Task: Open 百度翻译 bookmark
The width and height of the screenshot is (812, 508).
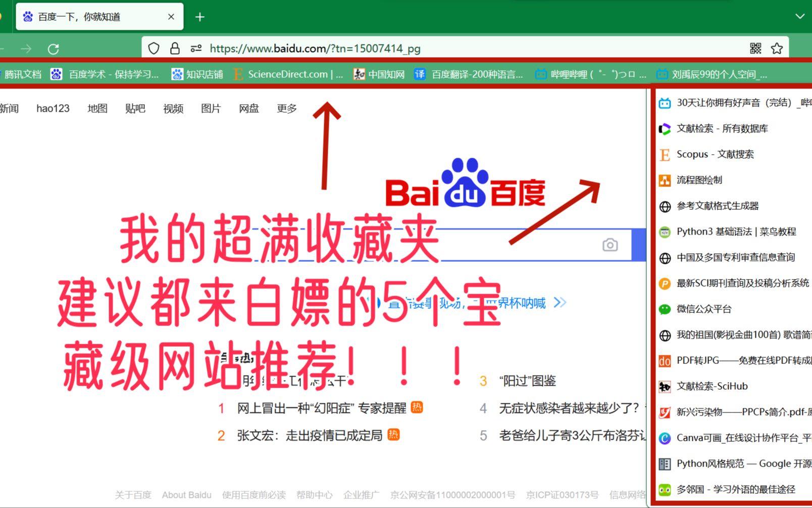Action: [469, 74]
